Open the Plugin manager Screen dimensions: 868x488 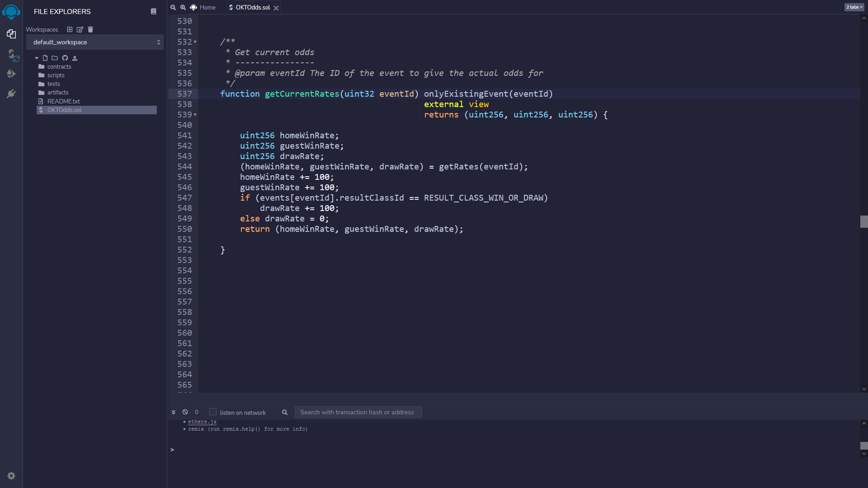coord(11,94)
